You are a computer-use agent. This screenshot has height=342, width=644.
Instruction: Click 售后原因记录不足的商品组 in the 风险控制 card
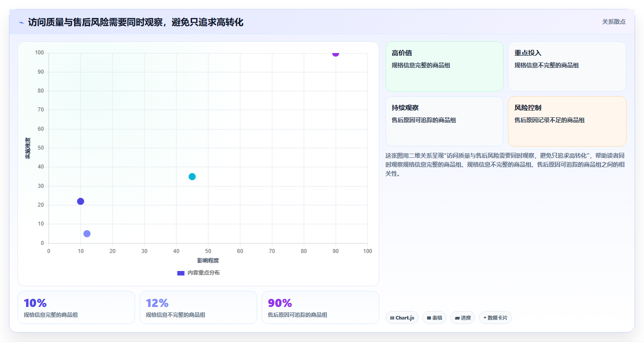click(549, 120)
